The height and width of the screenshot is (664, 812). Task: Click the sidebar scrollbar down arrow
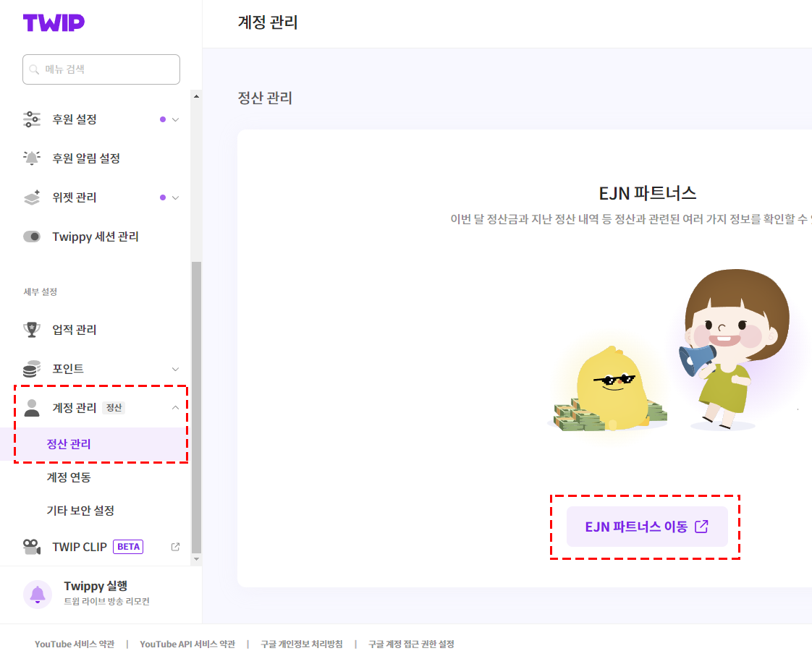point(196,559)
